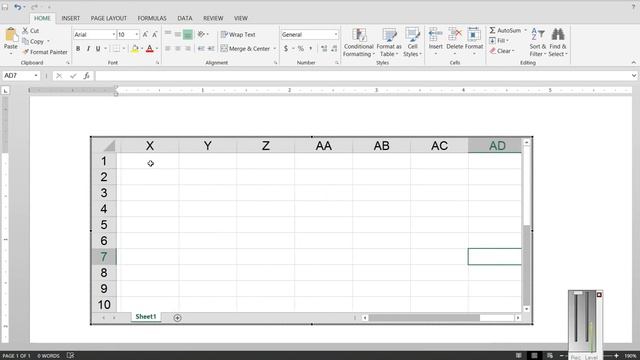Apply the yellow Fill Color bucket

(x=135, y=49)
